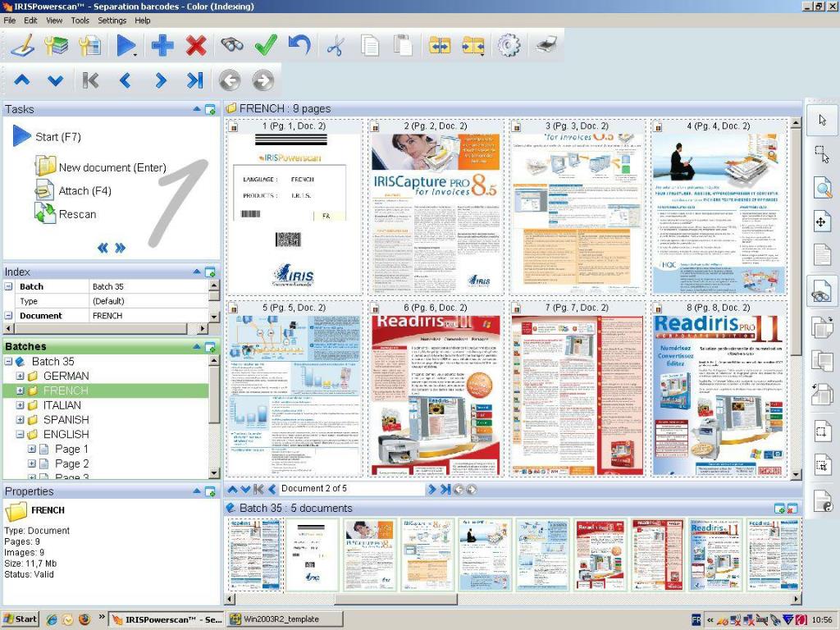Image resolution: width=840 pixels, height=630 pixels.
Task: Open the Settings menu
Action: click(x=112, y=21)
